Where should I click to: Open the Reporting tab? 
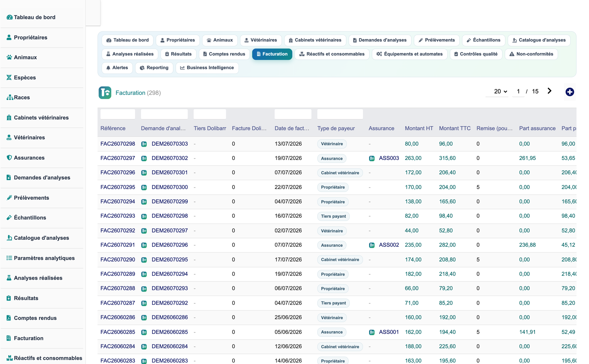[154, 68]
